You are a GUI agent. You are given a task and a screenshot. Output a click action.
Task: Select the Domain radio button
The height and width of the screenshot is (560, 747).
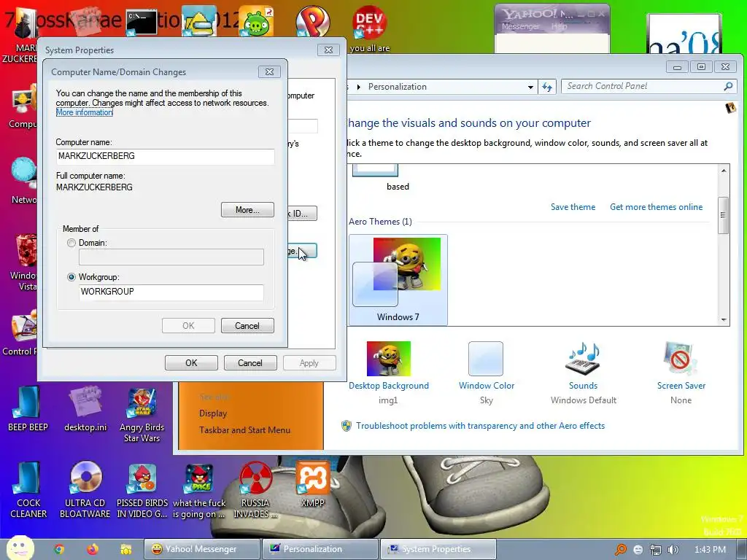pyautogui.click(x=71, y=243)
